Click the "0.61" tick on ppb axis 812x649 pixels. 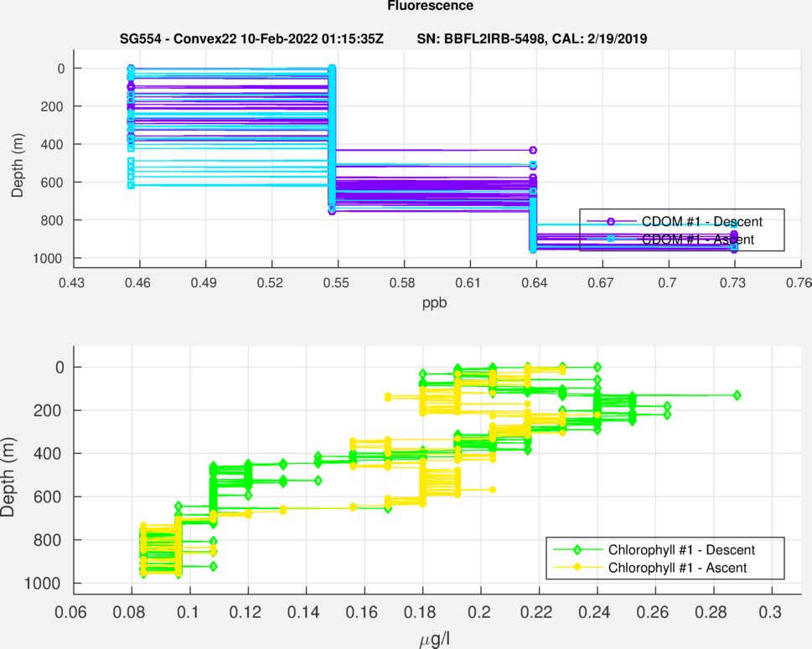coord(468,282)
